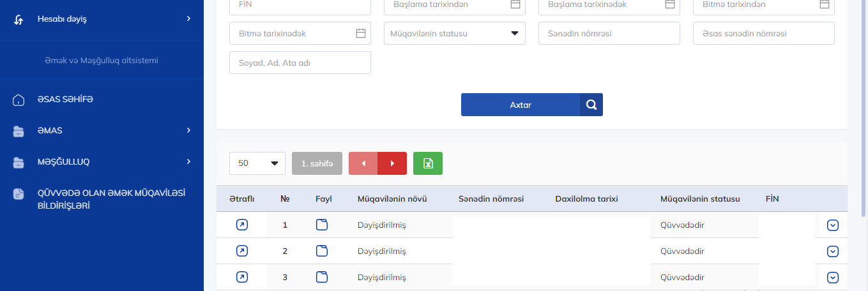The height and width of the screenshot is (291, 868).
Task: Open Müqavilənin statusu dropdown
Action: (455, 33)
